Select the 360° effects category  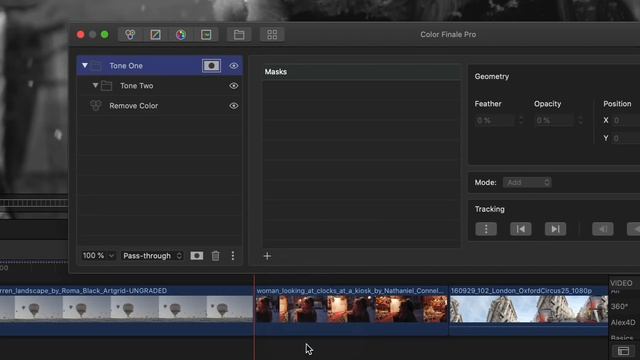point(619,307)
